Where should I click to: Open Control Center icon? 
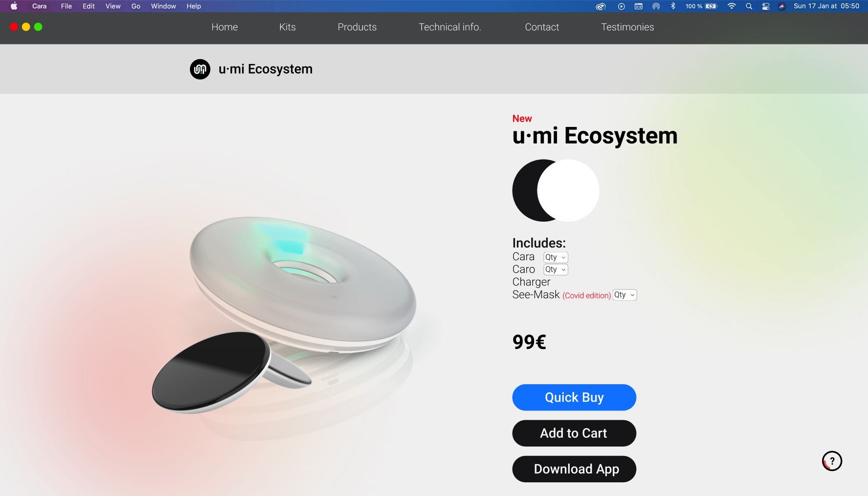pos(765,6)
